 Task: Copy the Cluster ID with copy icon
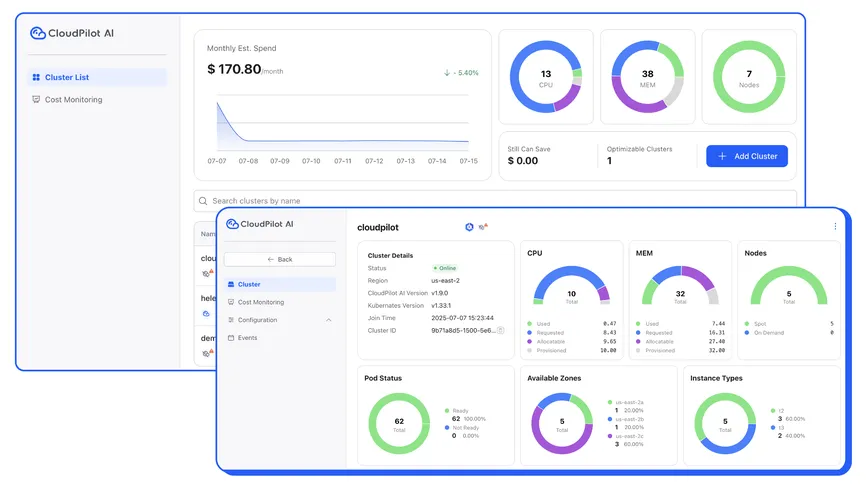500,330
